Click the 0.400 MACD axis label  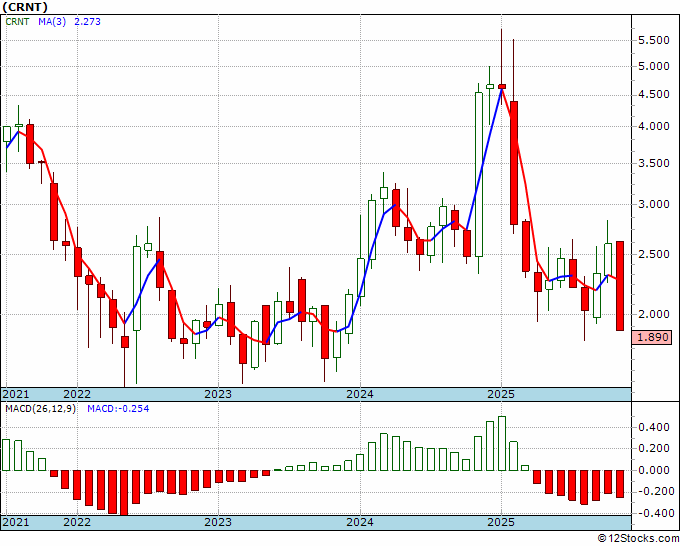pyautogui.click(x=654, y=428)
